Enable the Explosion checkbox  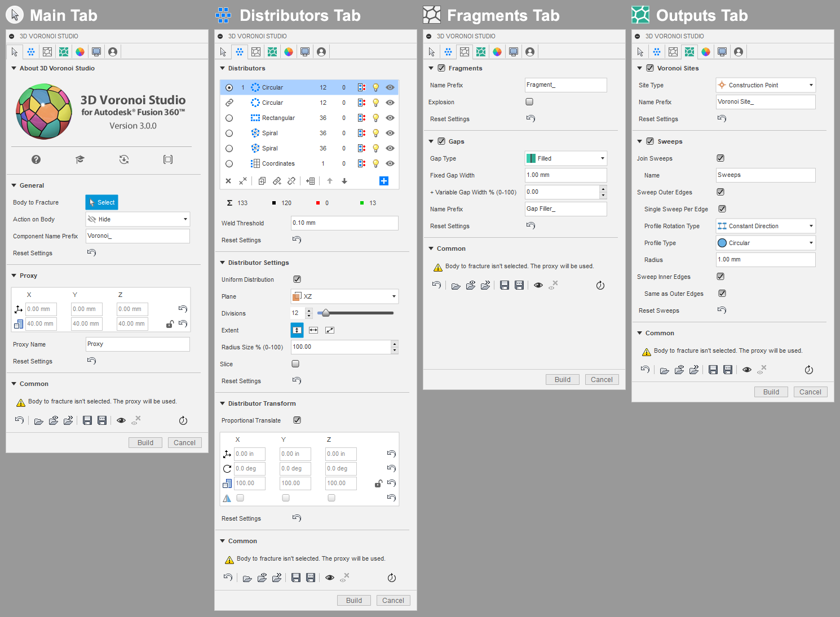tap(529, 102)
